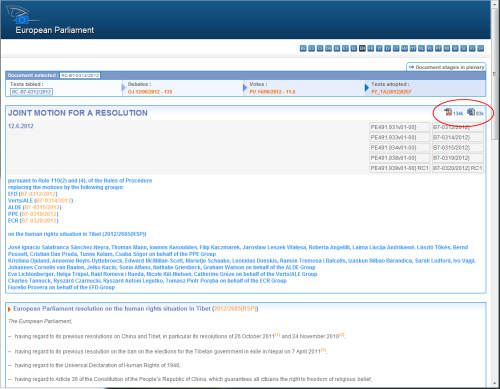Select the PE491.934v01-00 reference cell
The image size is (500, 389).
pos(400,148)
